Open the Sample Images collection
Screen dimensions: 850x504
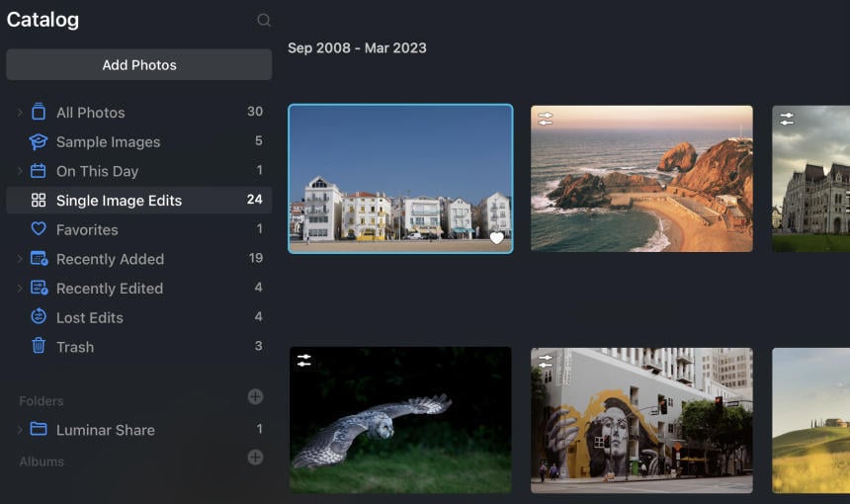[x=108, y=142]
